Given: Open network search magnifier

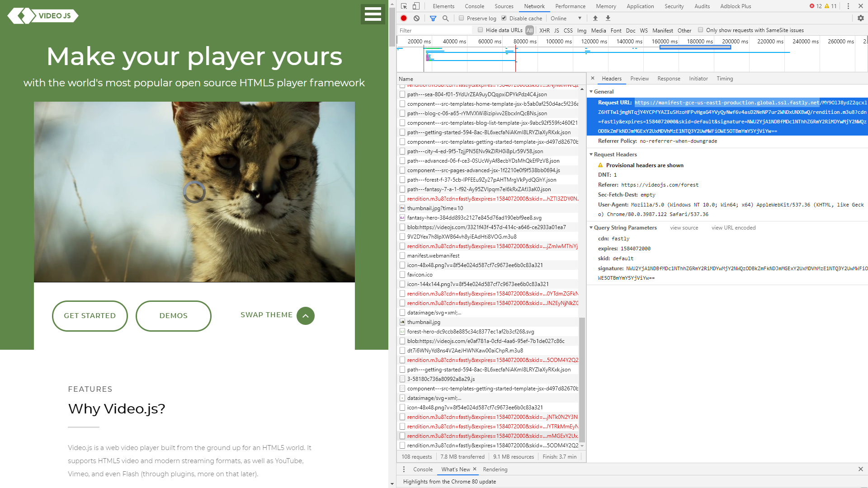Looking at the screenshot, I should [445, 19].
